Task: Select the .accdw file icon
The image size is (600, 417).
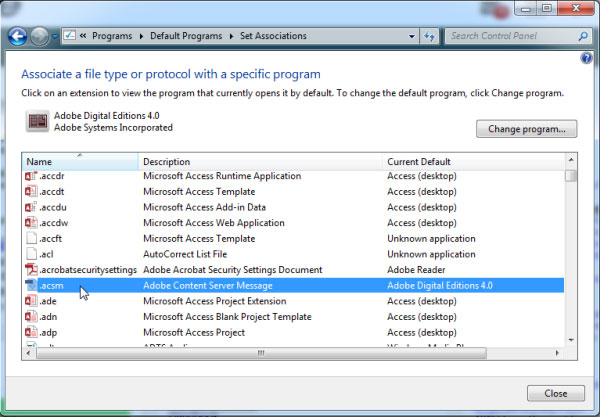Action: pos(31,223)
